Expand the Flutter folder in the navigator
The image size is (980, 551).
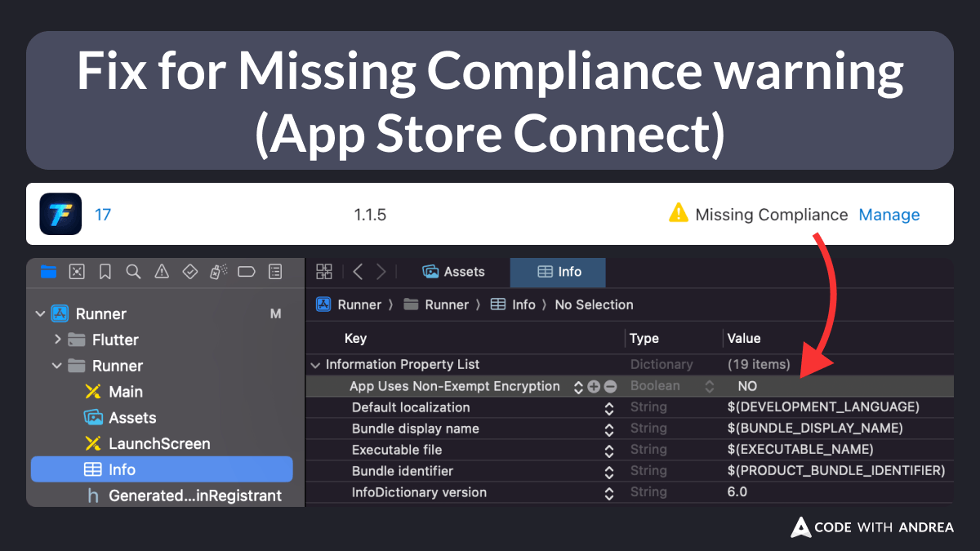56,340
